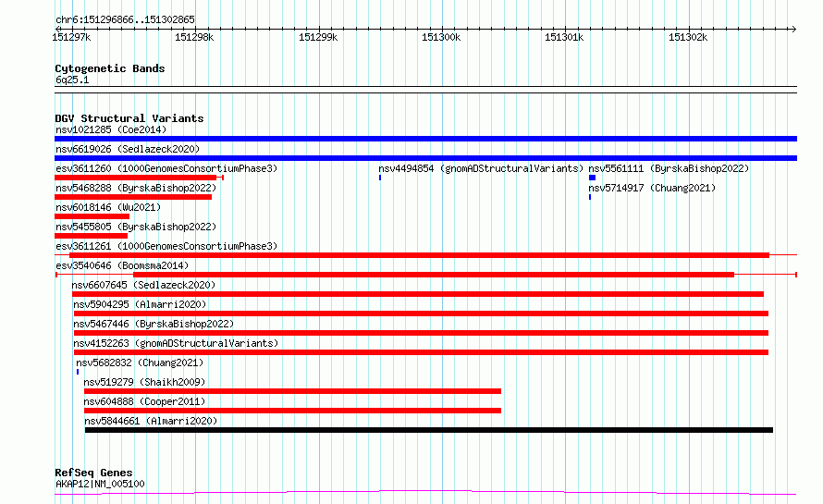Select the nsv6619026 (Sedlazeck2020) label
This screenshot has width=823, height=504.
pyautogui.click(x=128, y=149)
